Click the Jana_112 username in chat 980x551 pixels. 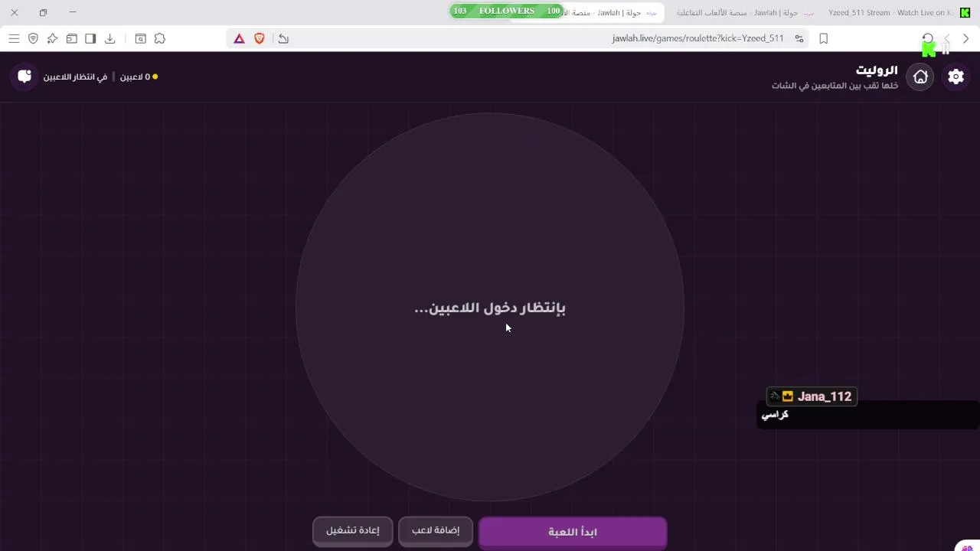pyautogui.click(x=825, y=396)
